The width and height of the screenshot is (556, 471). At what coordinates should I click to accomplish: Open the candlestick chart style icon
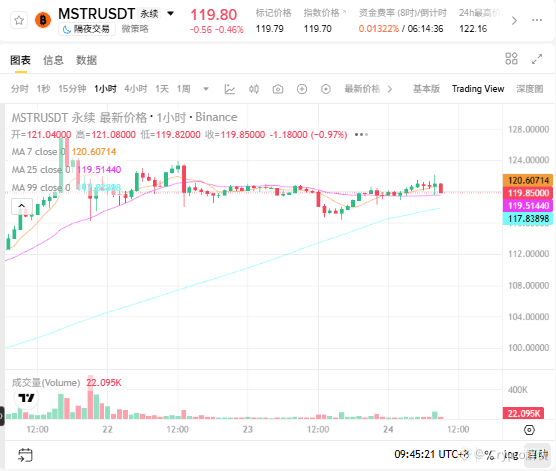254,89
